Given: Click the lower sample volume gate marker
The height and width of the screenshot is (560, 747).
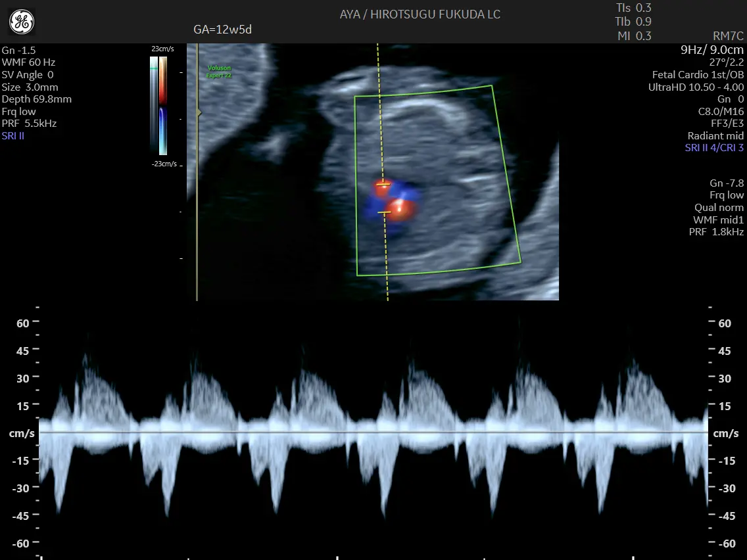Looking at the screenshot, I should tap(384, 212).
